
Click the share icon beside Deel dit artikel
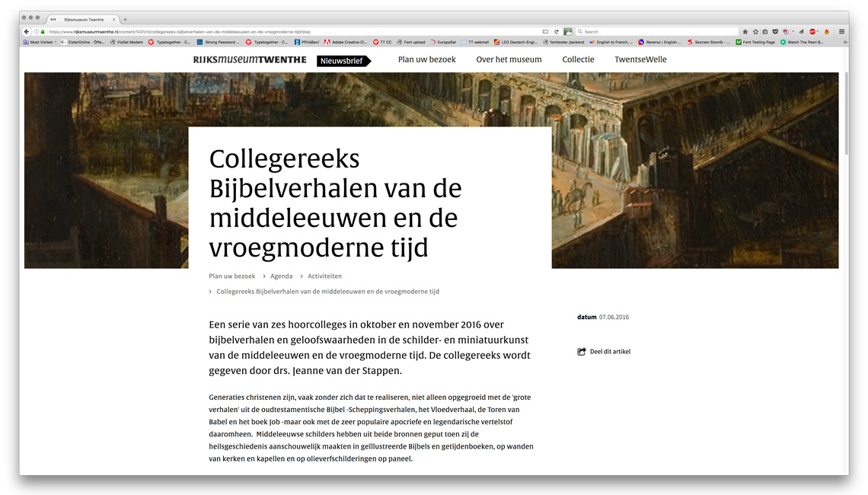tap(581, 352)
